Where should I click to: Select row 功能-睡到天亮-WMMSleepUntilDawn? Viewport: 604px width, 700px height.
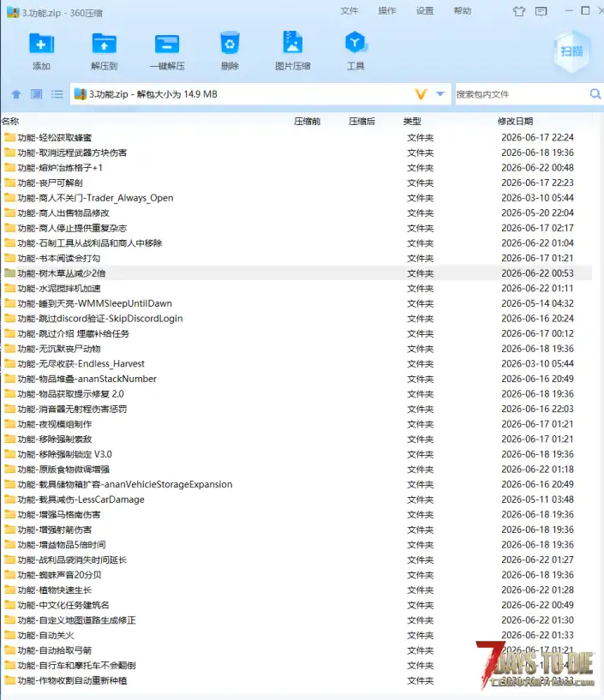click(x=297, y=303)
